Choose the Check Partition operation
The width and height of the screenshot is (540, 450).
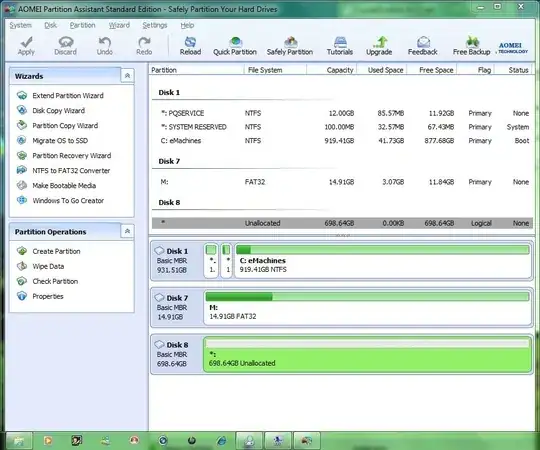[x=47, y=281]
